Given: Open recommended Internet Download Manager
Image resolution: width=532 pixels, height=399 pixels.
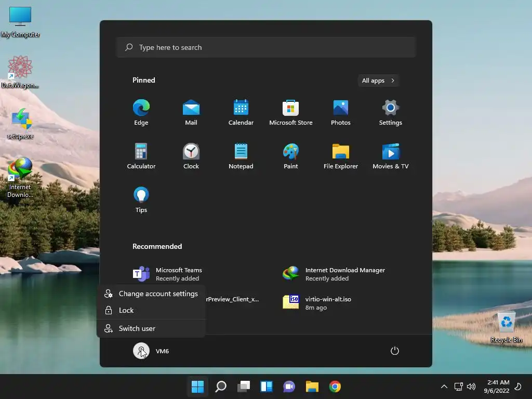Looking at the screenshot, I should coord(334,274).
